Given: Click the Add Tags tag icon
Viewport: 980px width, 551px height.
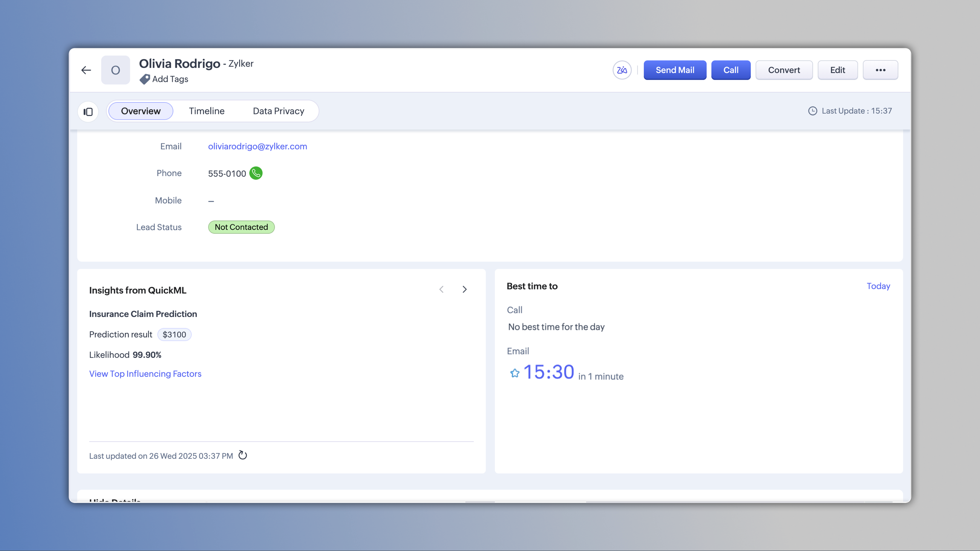Looking at the screenshot, I should (x=144, y=79).
